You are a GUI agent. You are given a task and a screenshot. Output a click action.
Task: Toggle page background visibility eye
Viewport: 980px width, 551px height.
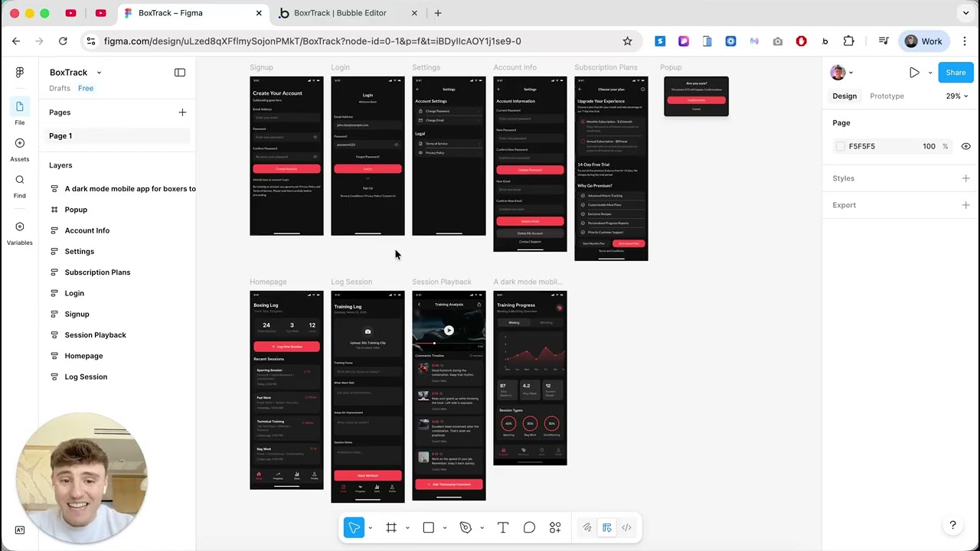coord(965,146)
